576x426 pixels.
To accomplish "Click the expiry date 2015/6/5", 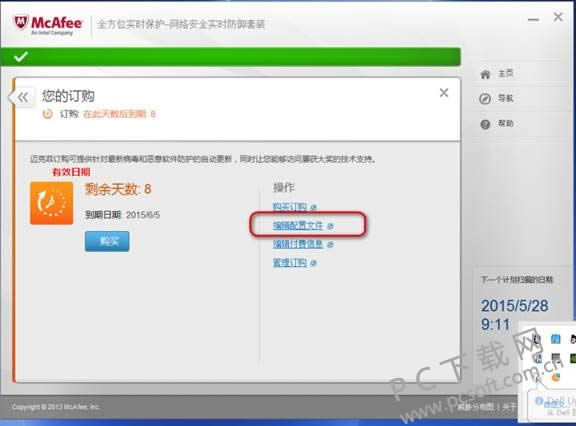I will pos(143,215).
